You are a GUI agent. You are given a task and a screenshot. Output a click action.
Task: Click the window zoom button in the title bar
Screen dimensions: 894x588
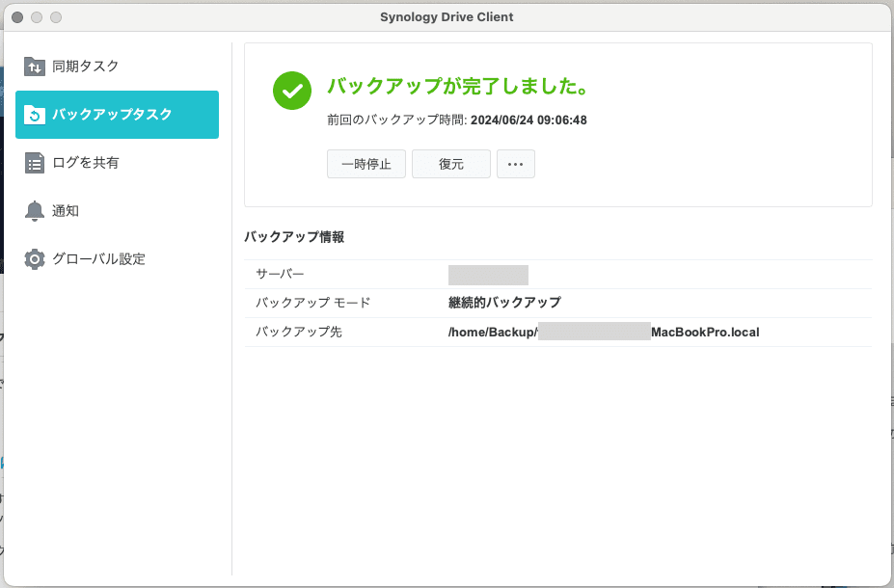click(x=56, y=17)
